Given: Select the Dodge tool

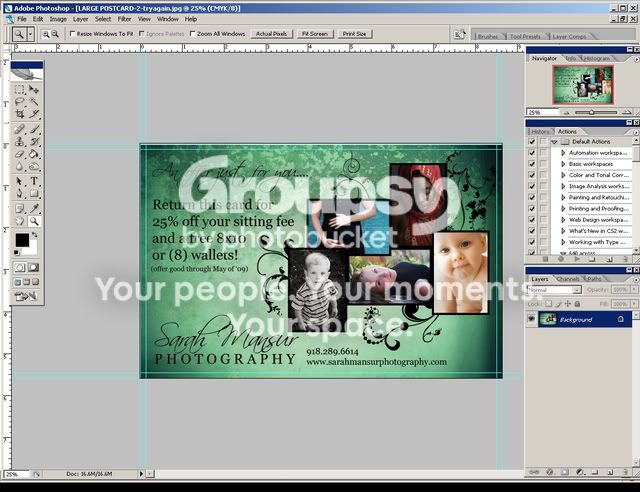Looking at the screenshot, I should (34, 166).
